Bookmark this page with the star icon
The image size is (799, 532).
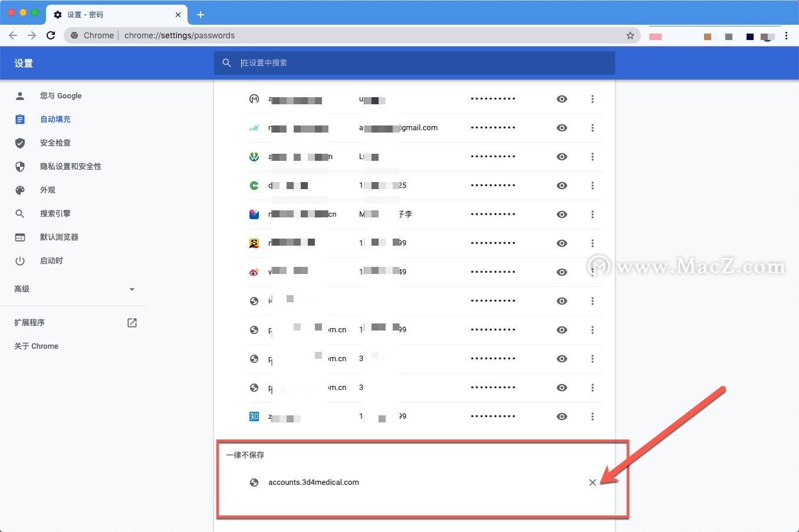pos(630,35)
